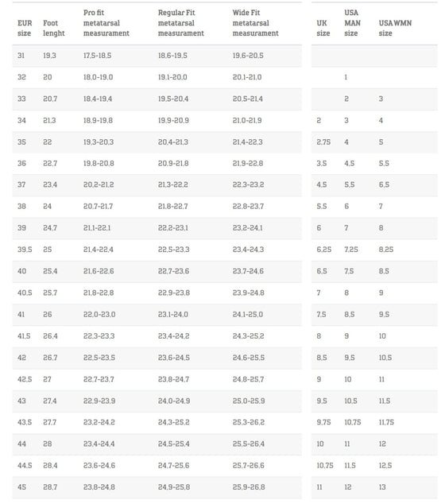Select EUR size 31 cell

pyautogui.click(x=21, y=56)
